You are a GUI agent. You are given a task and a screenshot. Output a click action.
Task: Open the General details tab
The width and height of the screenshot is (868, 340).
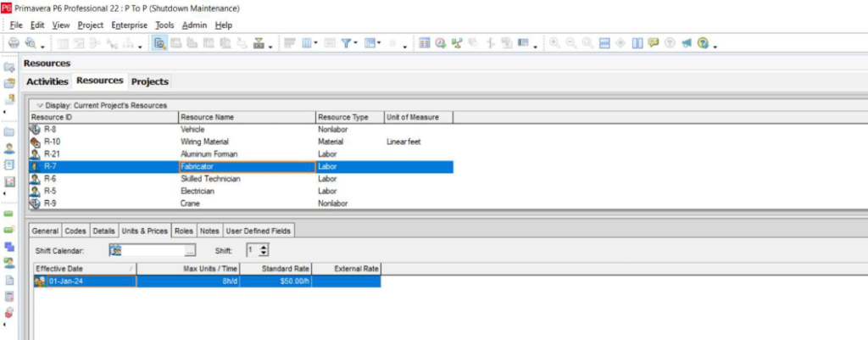tap(46, 231)
